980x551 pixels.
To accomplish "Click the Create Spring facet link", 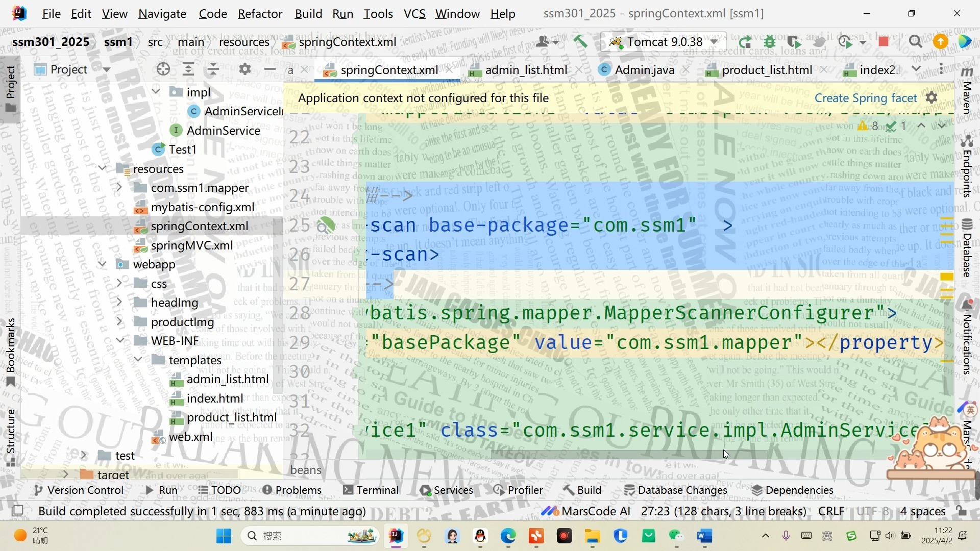I will pos(865,98).
